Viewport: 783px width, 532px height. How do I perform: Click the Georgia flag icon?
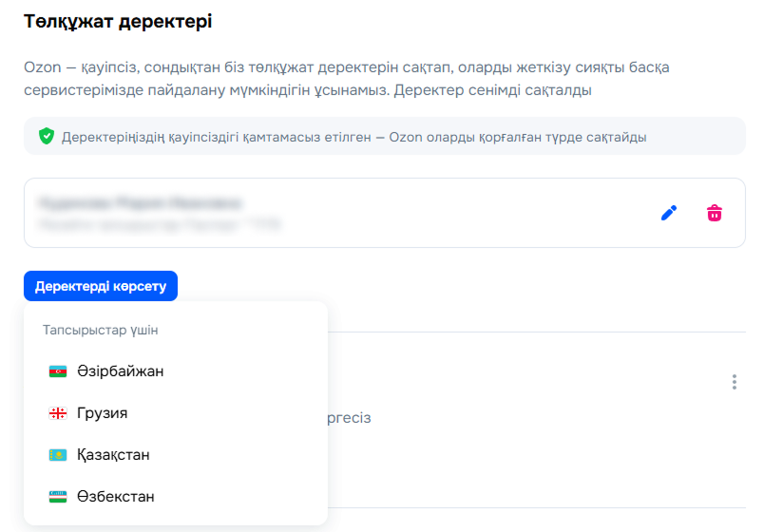[58, 413]
